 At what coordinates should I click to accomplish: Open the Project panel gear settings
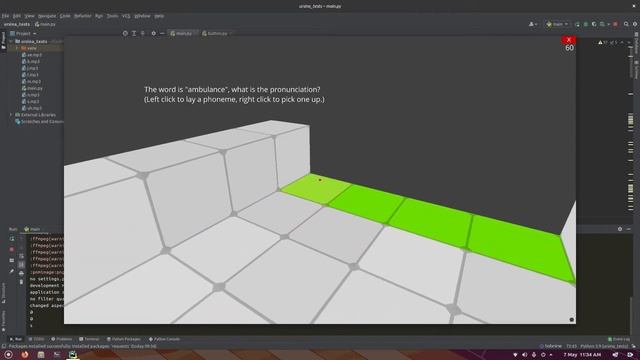pyautogui.click(x=153, y=33)
